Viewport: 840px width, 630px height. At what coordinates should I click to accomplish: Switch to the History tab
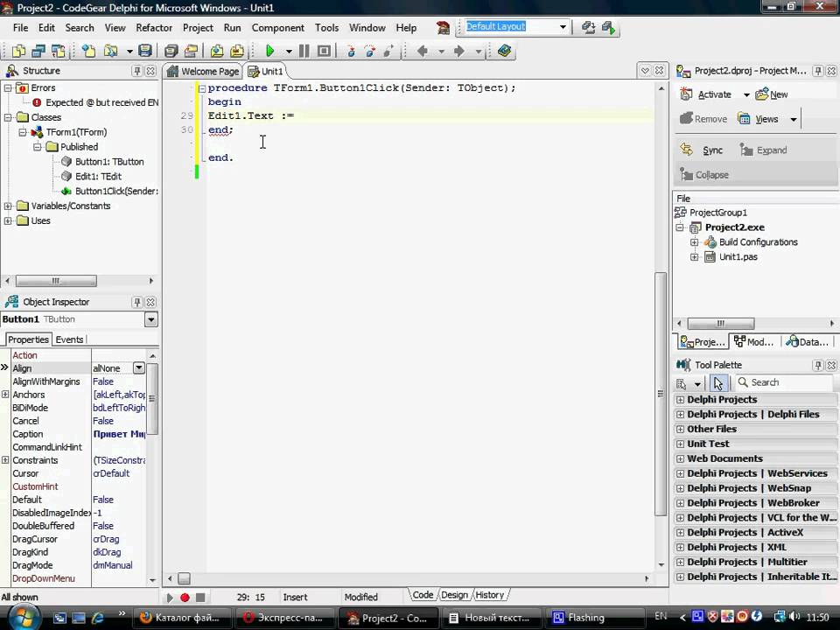click(x=490, y=595)
